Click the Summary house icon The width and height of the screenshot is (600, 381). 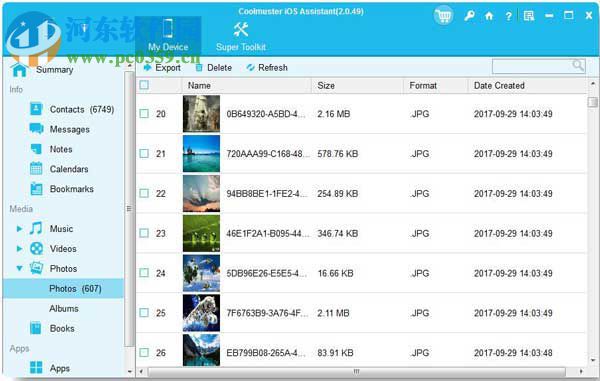tap(19, 70)
